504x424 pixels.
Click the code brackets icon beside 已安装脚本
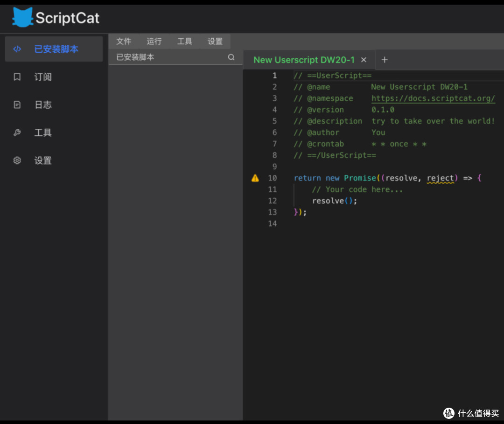[x=17, y=49]
